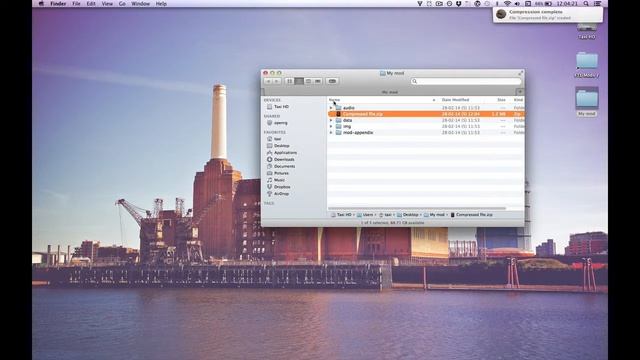Image resolution: width=640 pixels, height=360 pixels.
Task: Open Pictures in the Finder sidebar
Action: (x=278, y=173)
